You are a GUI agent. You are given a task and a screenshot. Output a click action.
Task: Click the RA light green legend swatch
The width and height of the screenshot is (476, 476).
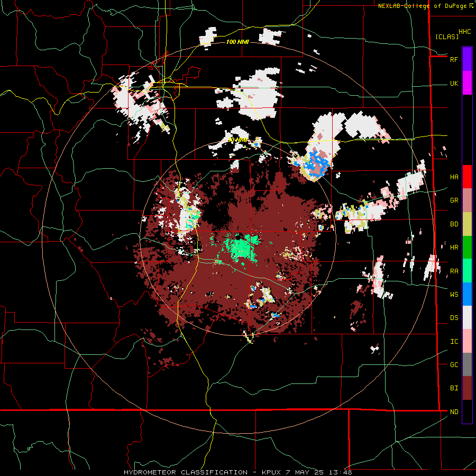point(467,271)
